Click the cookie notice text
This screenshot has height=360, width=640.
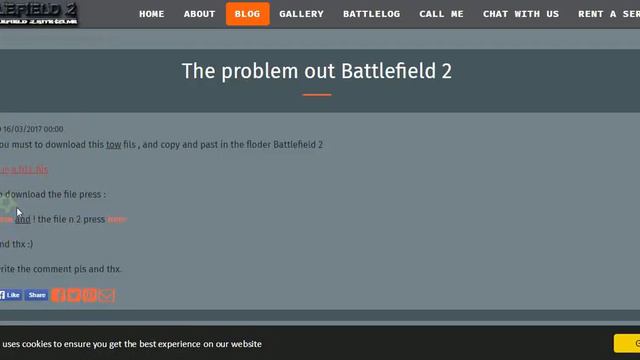131,344
